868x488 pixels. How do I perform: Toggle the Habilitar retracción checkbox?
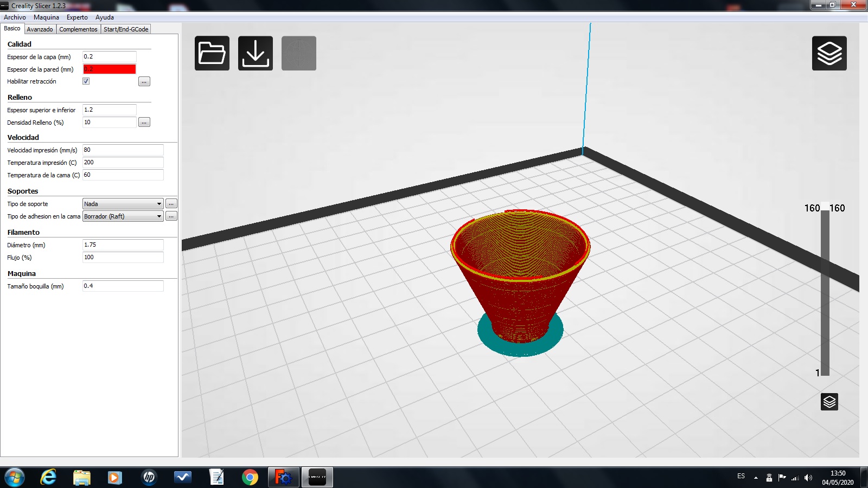(x=86, y=81)
